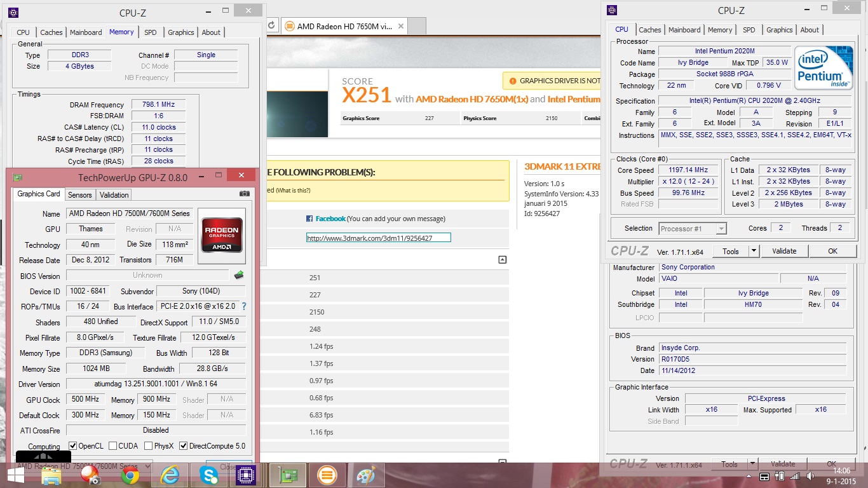Click the AMD Radeon HD 7650M(1x) link
Screen dimensions: 868x488
point(471,99)
